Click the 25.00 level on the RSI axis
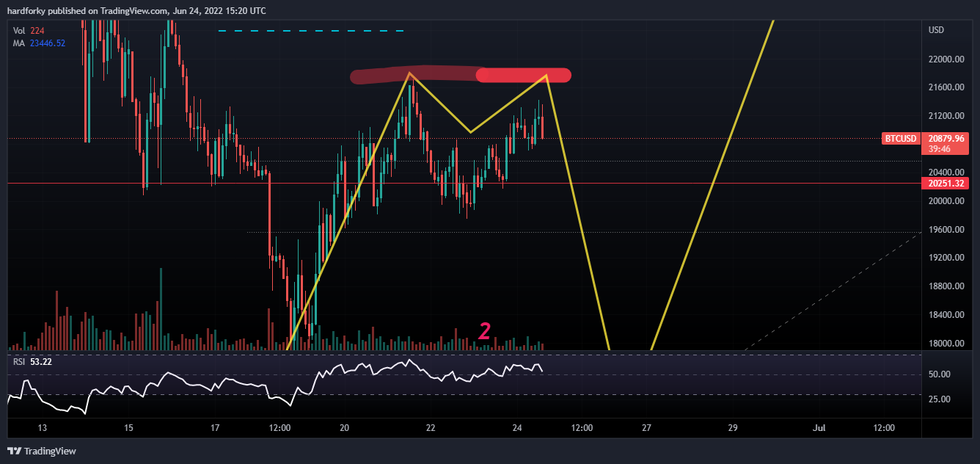The image size is (980, 464). pyautogui.click(x=939, y=399)
